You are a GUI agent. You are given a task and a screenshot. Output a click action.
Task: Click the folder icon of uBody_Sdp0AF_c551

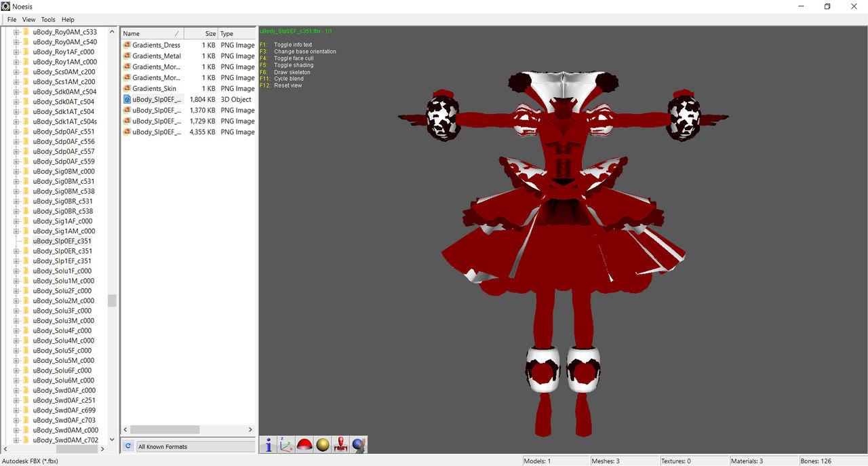coord(26,132)
